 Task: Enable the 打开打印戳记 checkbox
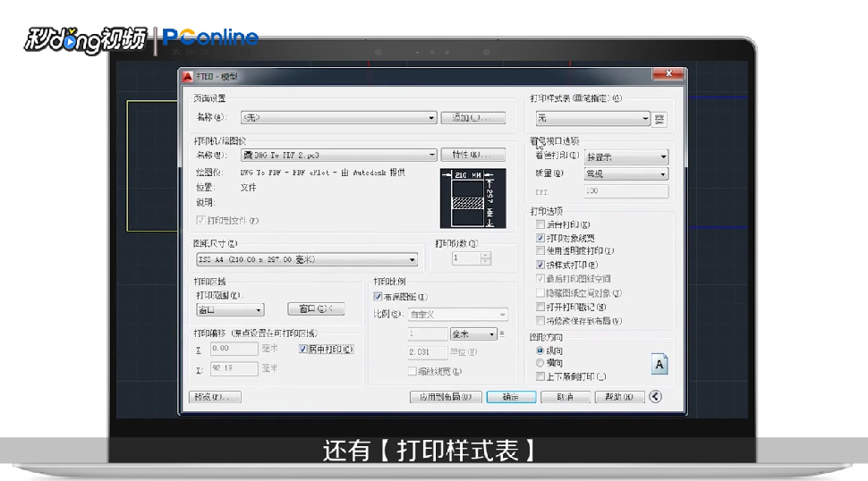pos(540,307)
